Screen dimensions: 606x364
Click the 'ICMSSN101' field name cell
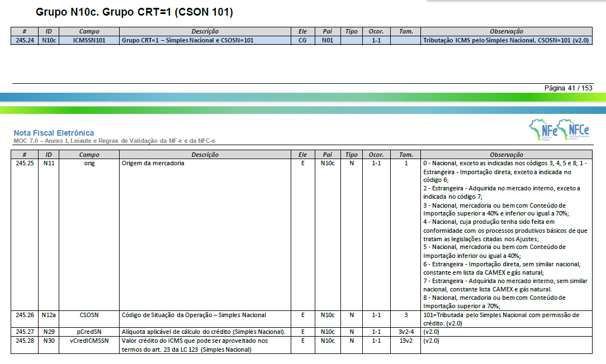89,40
